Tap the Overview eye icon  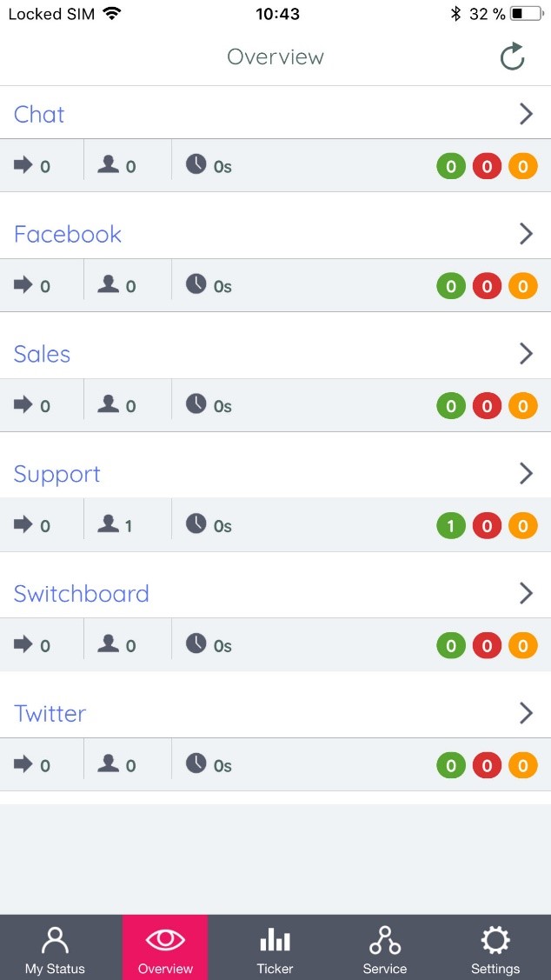[165, 941]
